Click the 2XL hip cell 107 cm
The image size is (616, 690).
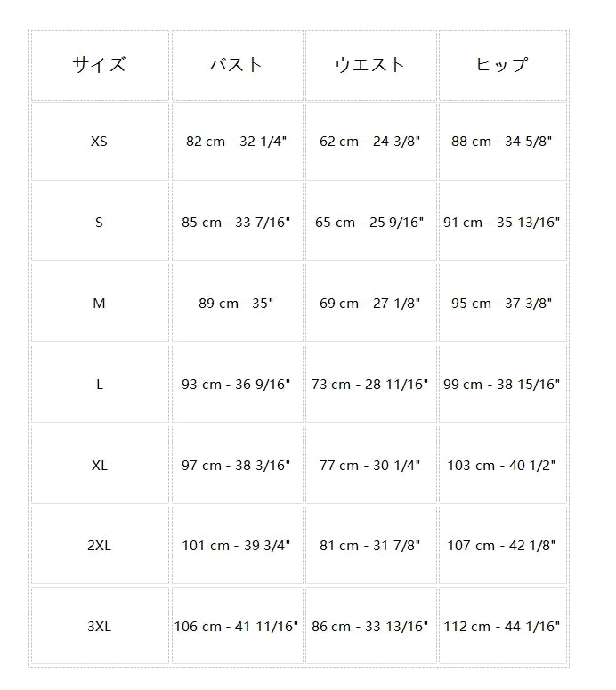click(501, 546)
